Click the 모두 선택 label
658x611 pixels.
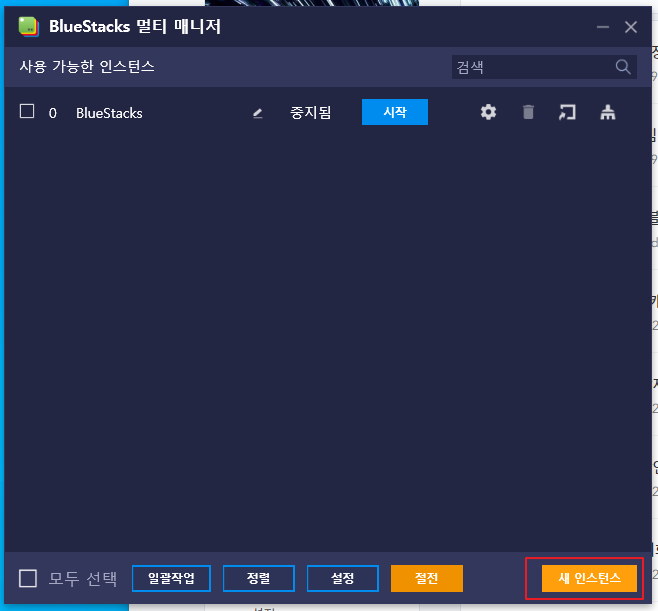click(x=83, y=579)
